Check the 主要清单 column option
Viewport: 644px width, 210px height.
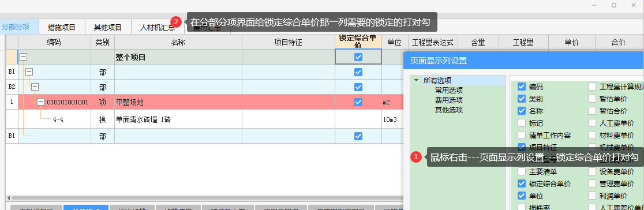522,171
